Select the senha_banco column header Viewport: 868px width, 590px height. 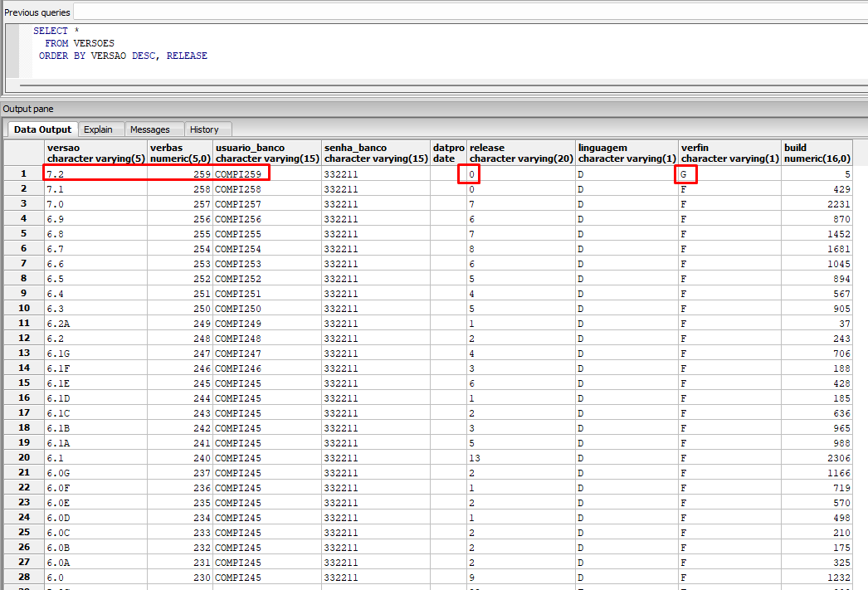click(376, 153)
